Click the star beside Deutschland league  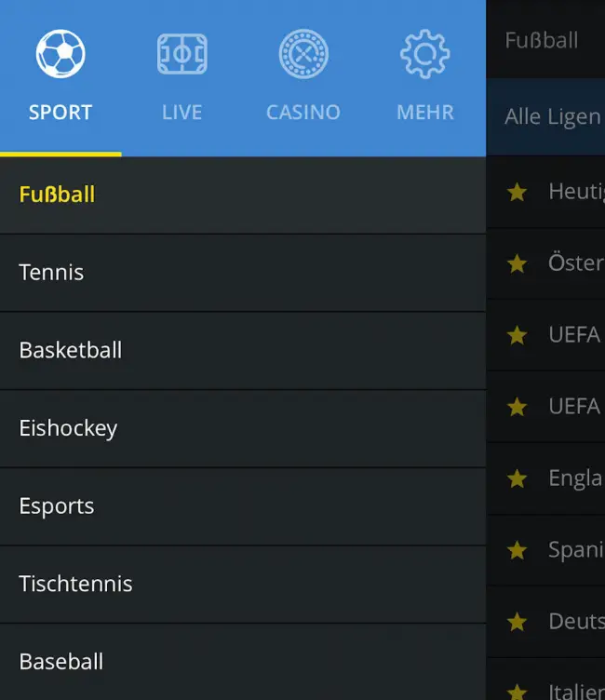[x=517, y=622]
